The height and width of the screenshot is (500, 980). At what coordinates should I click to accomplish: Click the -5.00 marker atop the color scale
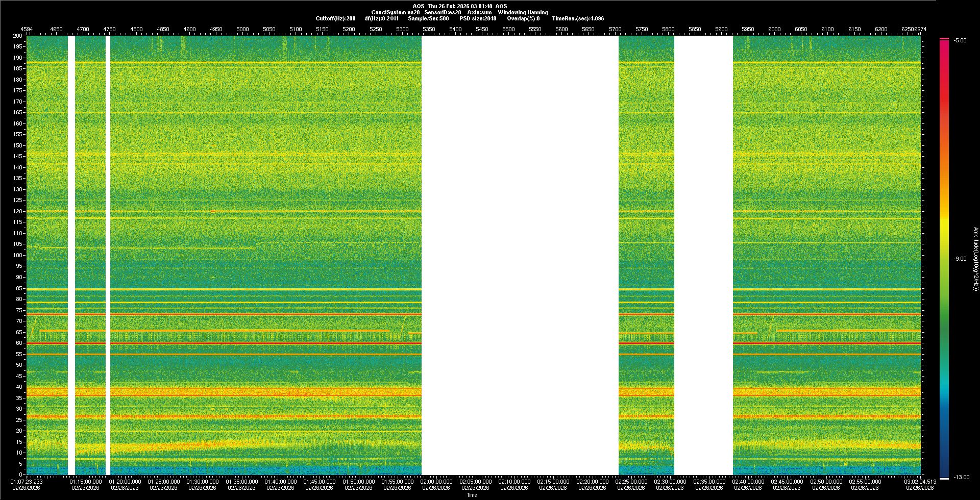click(960, 40)
